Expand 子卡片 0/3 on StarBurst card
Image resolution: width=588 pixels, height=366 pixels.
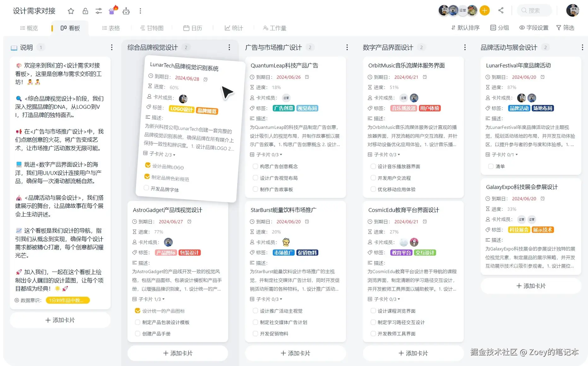[266, 299]
